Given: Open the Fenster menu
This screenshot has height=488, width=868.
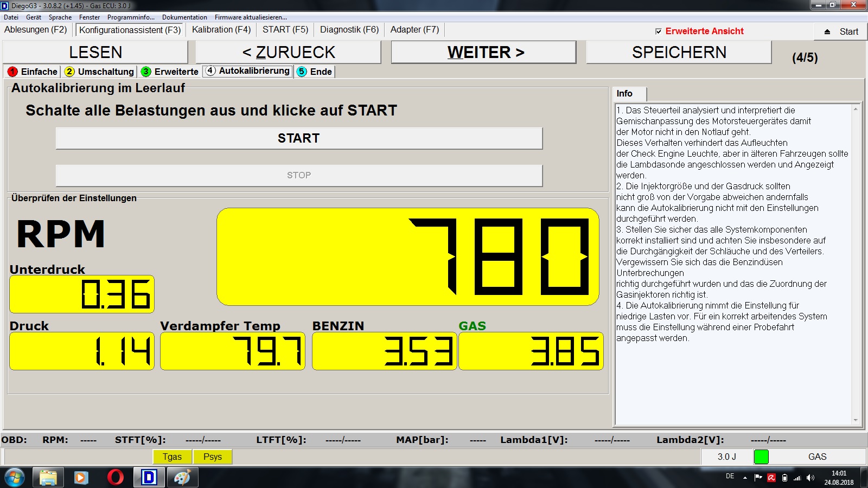Looking at the screenshot, I should click(x=90, y=17).
